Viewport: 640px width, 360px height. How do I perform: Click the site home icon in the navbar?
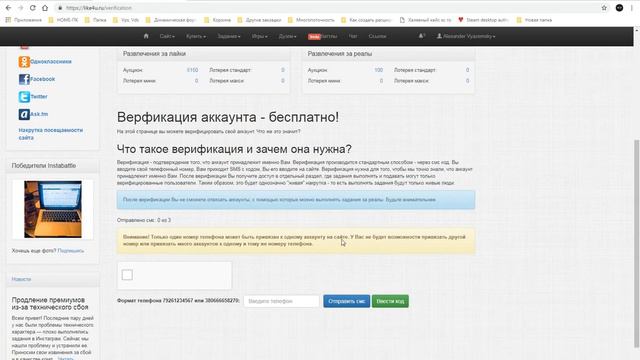pos(146,36)
